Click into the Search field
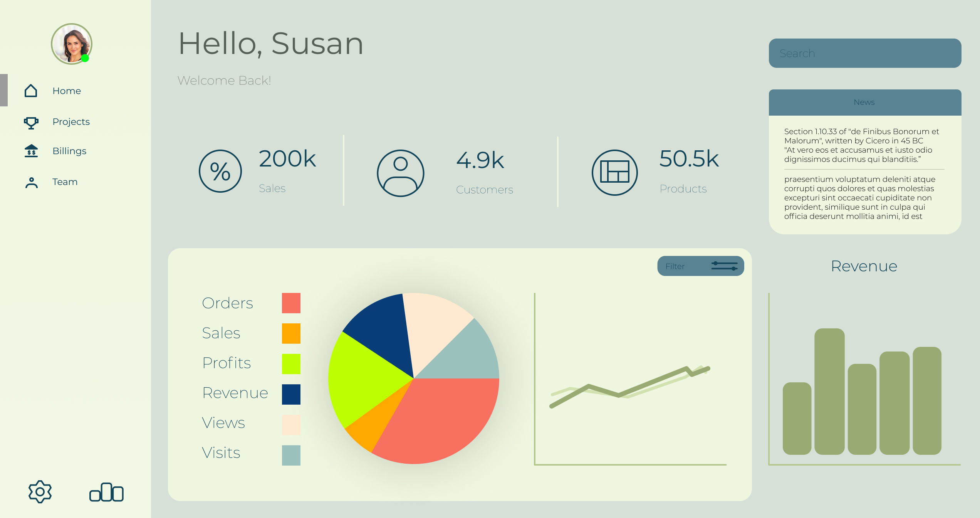The width and height of the screenshot is (980, 518). pos(865,53)
